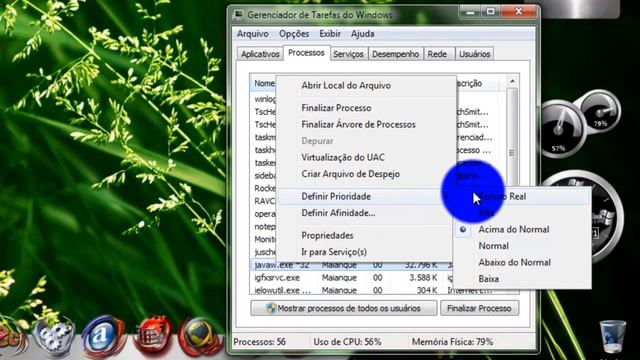Switch to the Processos tab
The width and height of the screenshot is (640, 360).
click(306, 53)
